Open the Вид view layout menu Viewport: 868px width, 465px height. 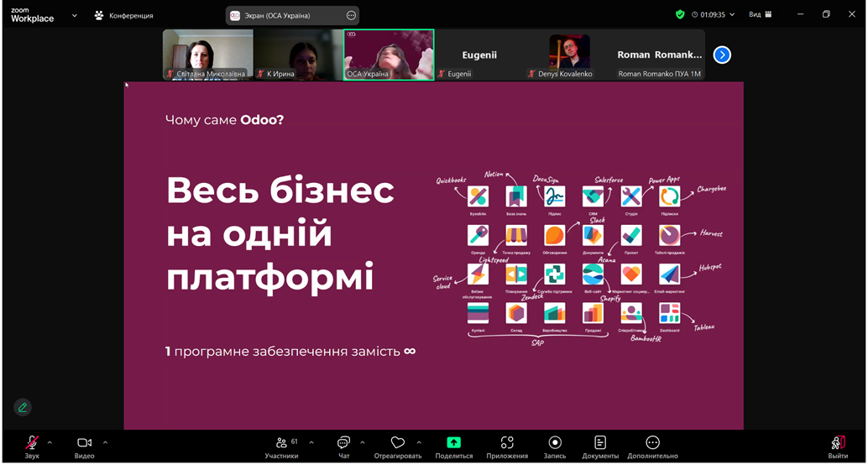[760, 14]
